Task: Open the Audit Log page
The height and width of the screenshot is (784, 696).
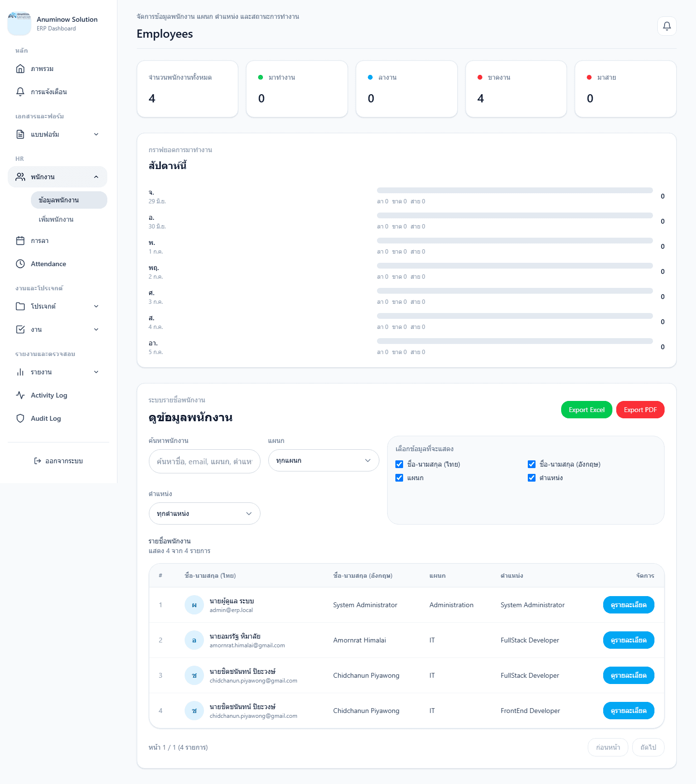Action: click(58, 418)
